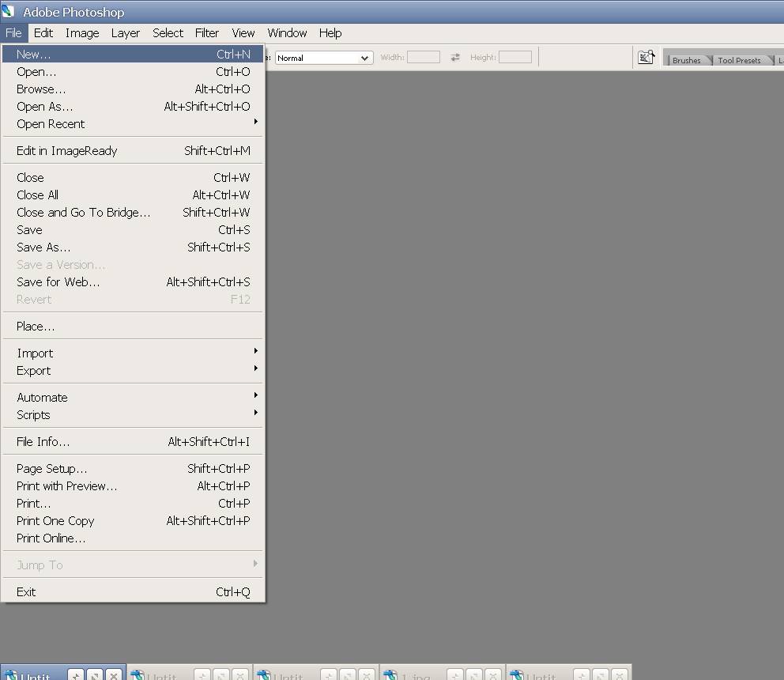Choose New... from the File menu
This screenshot has height=680, width=784.
click(x=133, y=54)
